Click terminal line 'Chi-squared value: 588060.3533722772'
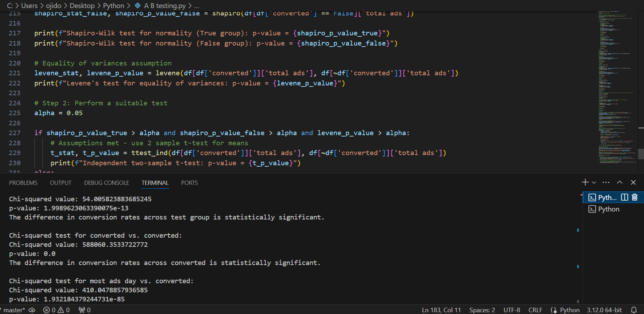Screen dimensions: 644x314 point(78,244)
